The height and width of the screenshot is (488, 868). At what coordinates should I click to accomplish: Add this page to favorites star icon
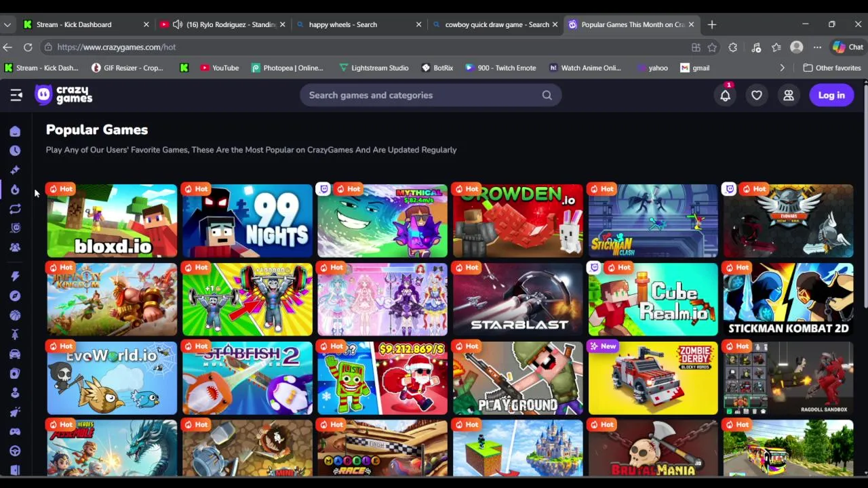click(x=712, y=47)
